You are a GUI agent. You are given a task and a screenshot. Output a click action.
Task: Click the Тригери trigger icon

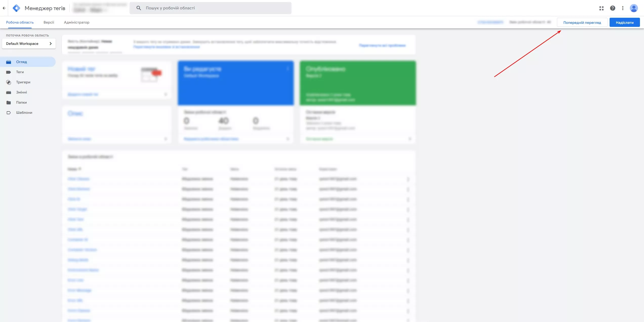tap(9, 82)
